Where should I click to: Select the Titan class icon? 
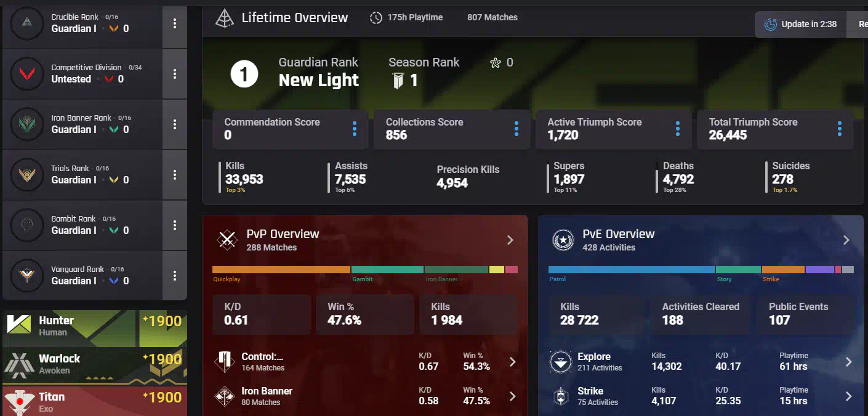coord(18,402)
